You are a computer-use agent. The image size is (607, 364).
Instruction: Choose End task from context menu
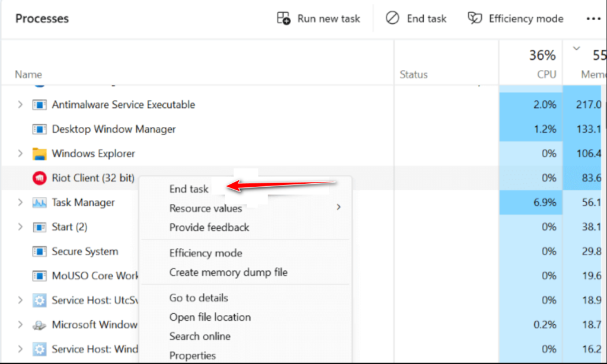(189, 189)
